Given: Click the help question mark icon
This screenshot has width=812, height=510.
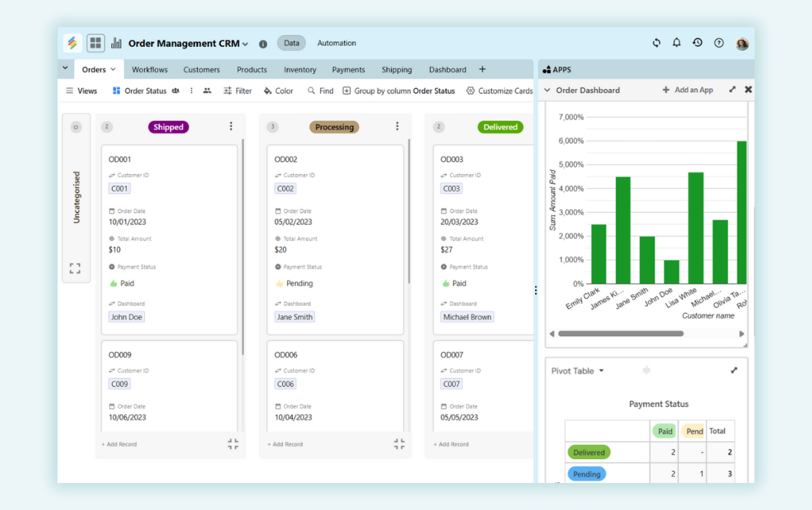Looking at the screenshot, I should (718, 43).
